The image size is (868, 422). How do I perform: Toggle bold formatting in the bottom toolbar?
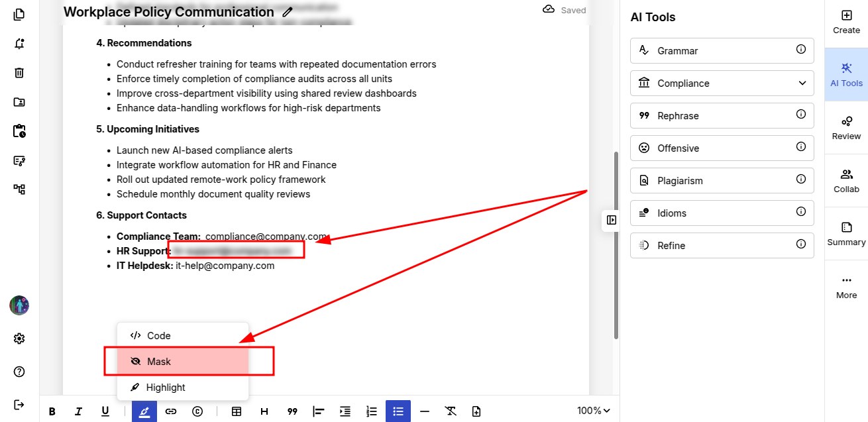[52, 411]
